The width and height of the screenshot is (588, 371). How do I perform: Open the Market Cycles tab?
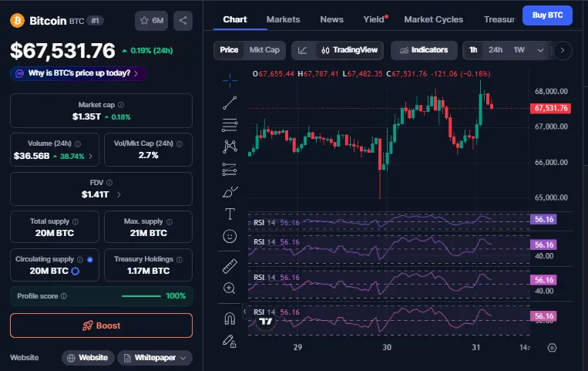(434, 19)
